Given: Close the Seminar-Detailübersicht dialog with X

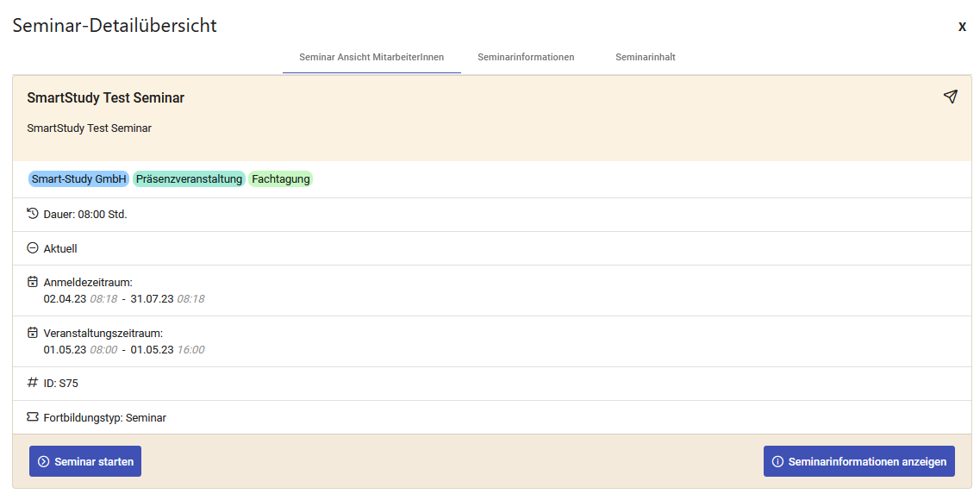Looking at the screenshot, I should pos(962,27).
